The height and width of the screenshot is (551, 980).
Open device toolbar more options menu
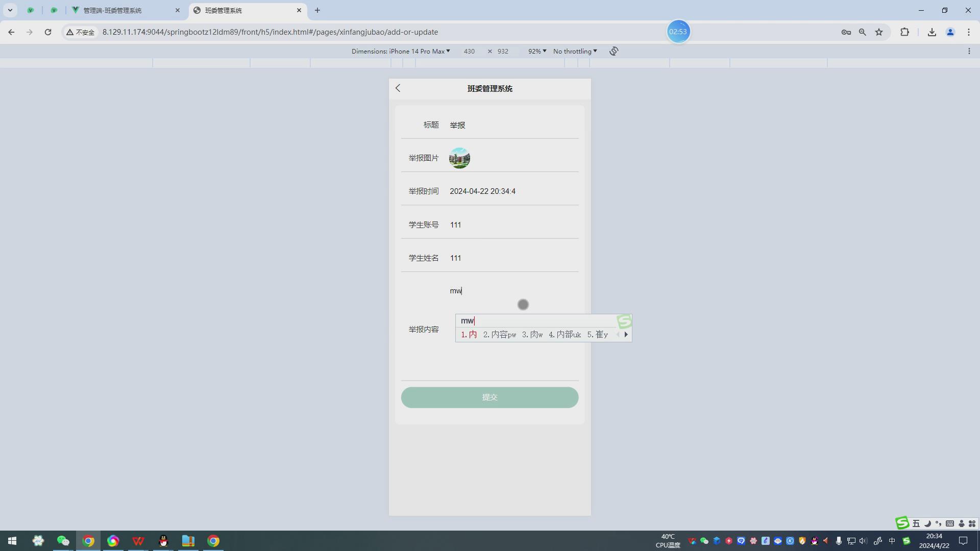click(969, 51)
